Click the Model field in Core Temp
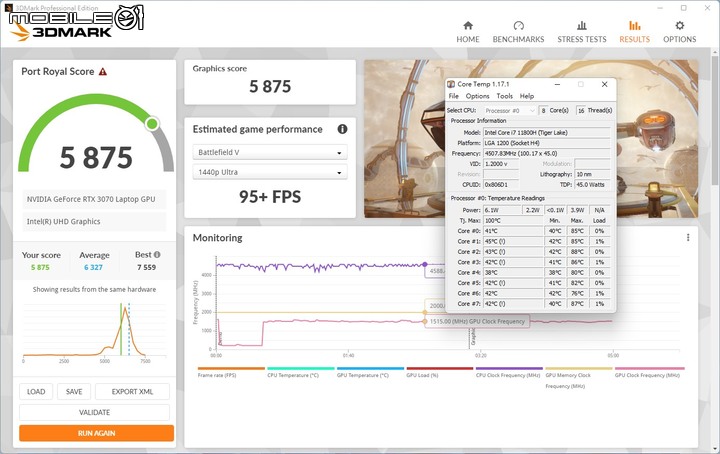The width and height of the screenshot is (720, 454). pos(546,133)
